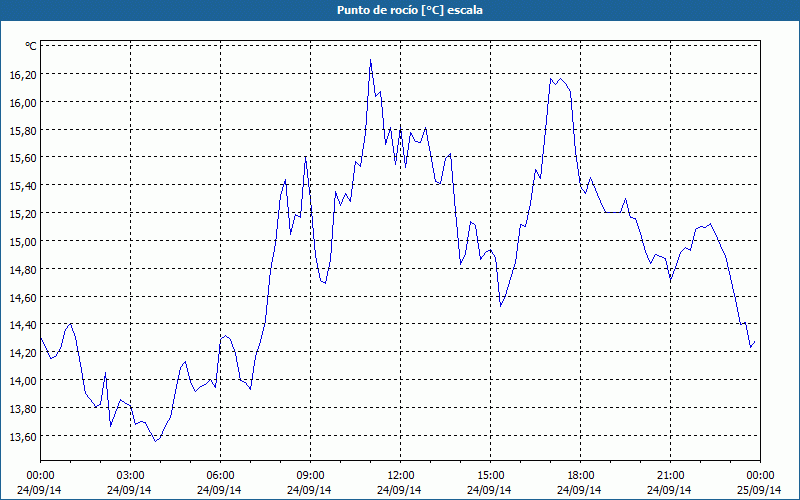Click the 03:00 time label

click(x=130, y=476)
